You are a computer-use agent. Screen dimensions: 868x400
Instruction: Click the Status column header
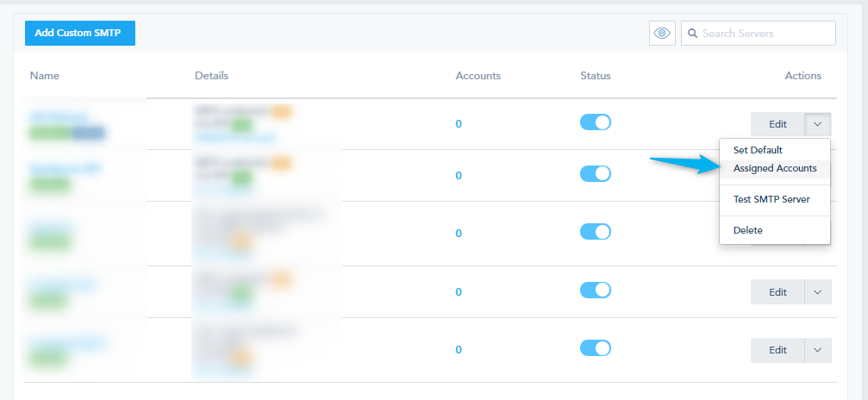[596, 76]
